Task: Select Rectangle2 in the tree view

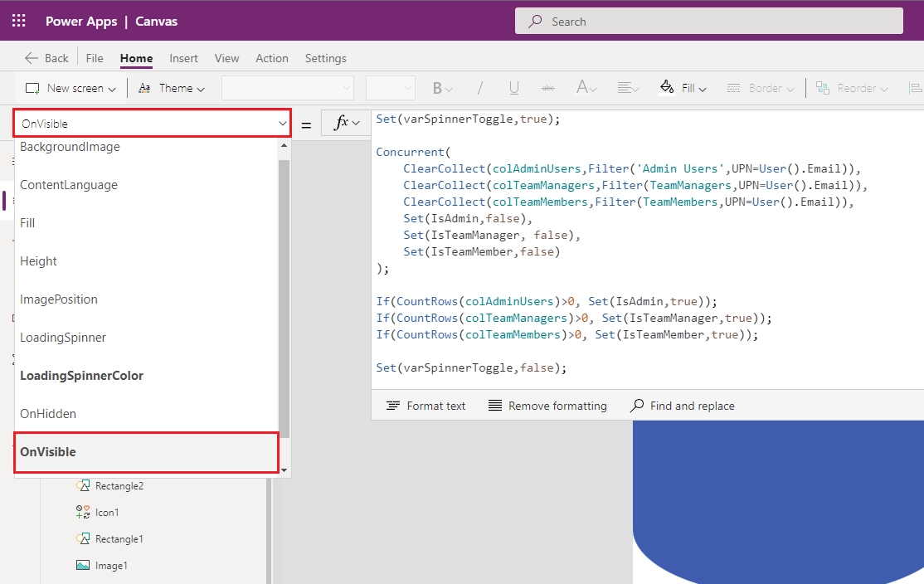Action: [119, 486]
